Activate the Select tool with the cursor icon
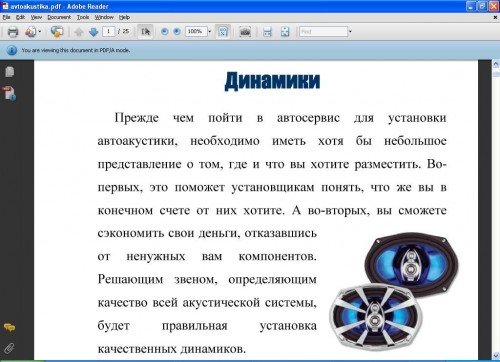 click(x=145, y=32)
